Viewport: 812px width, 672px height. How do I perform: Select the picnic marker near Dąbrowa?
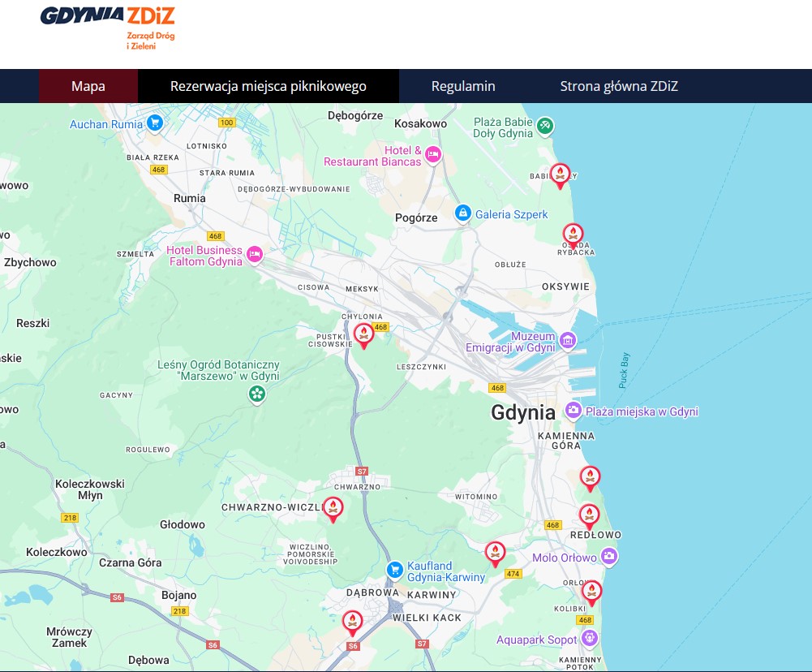[x=352, y=622]
